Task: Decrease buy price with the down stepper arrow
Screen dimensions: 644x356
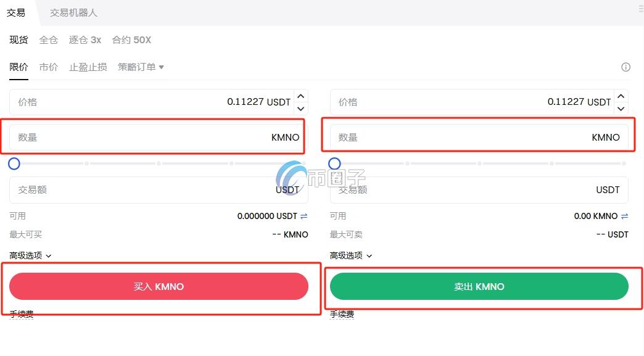Action: click(300, 109)
